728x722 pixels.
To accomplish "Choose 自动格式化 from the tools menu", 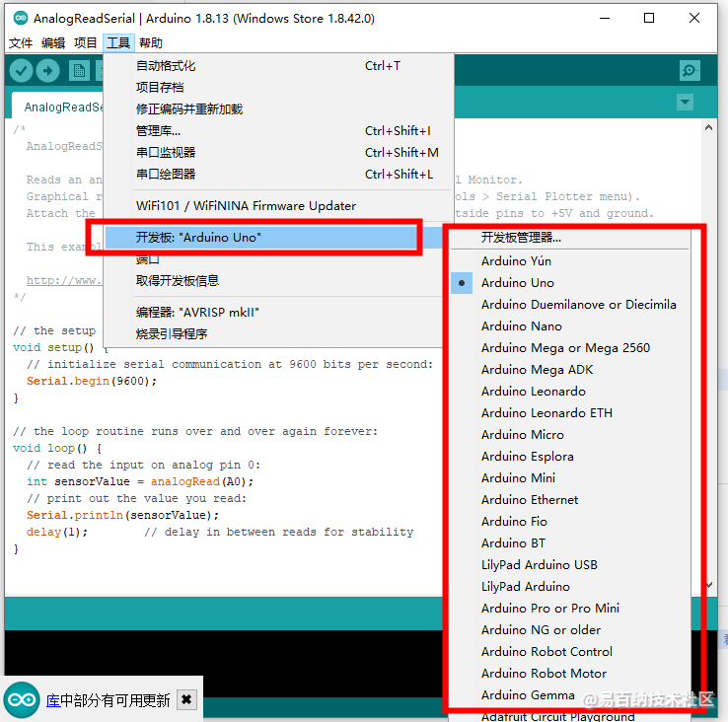I will (278, 66).
